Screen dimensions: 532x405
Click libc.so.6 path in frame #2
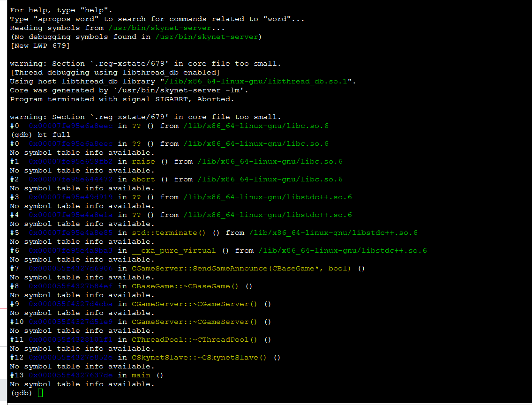tap(270, 179)
